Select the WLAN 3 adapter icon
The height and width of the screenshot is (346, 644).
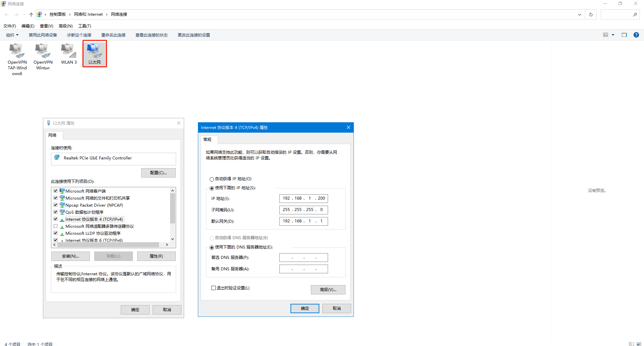point(69,51)
